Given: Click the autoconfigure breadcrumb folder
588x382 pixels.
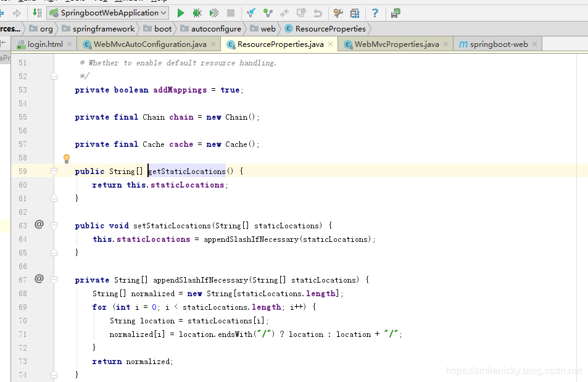Looking at the screenshot, I should [x=211, y=29].
